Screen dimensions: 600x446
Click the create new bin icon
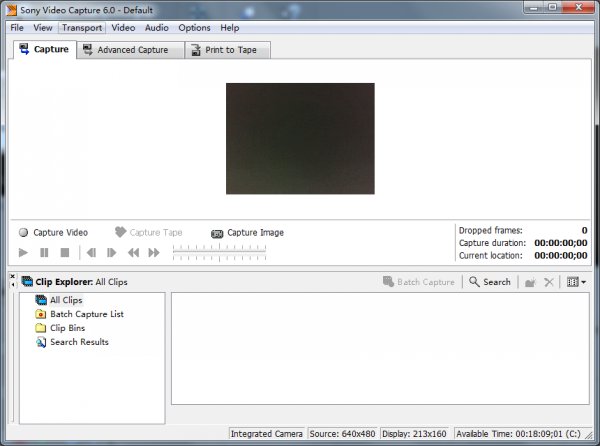530,283
